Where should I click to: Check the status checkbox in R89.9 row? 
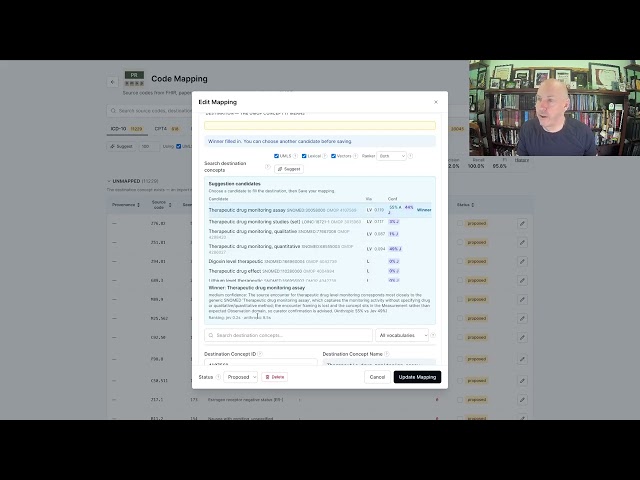[460, 299]
